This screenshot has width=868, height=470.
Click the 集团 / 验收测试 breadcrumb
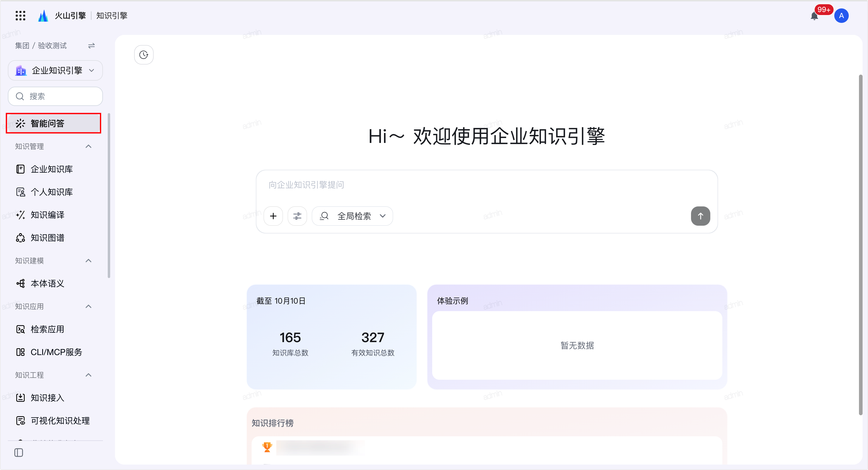(41, 45)
